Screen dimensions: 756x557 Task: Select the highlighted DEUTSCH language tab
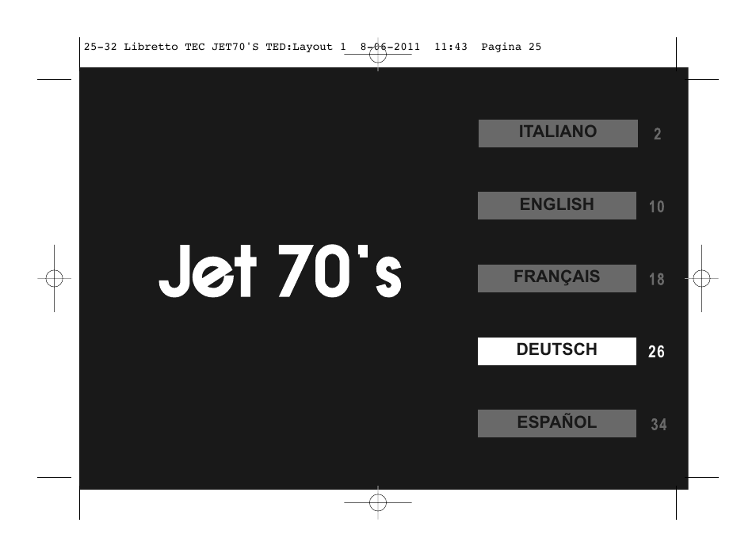pos(557,351)
